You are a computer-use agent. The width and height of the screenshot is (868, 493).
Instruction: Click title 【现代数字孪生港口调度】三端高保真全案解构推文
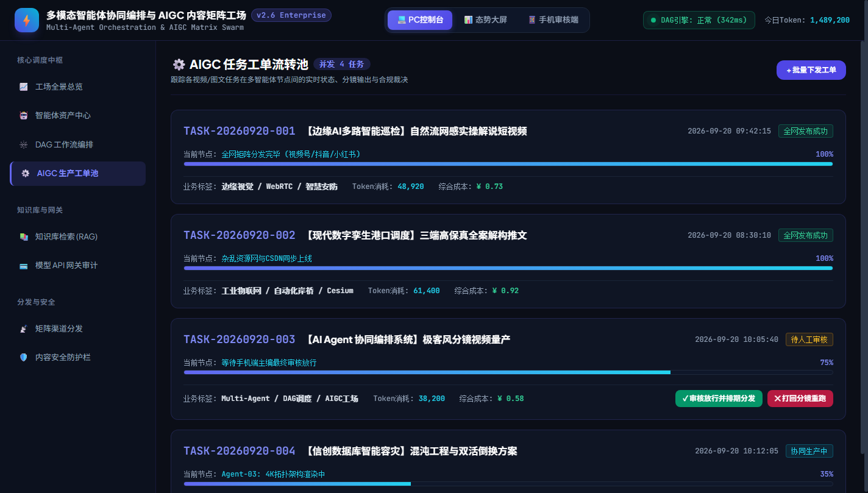coord(415,235)
